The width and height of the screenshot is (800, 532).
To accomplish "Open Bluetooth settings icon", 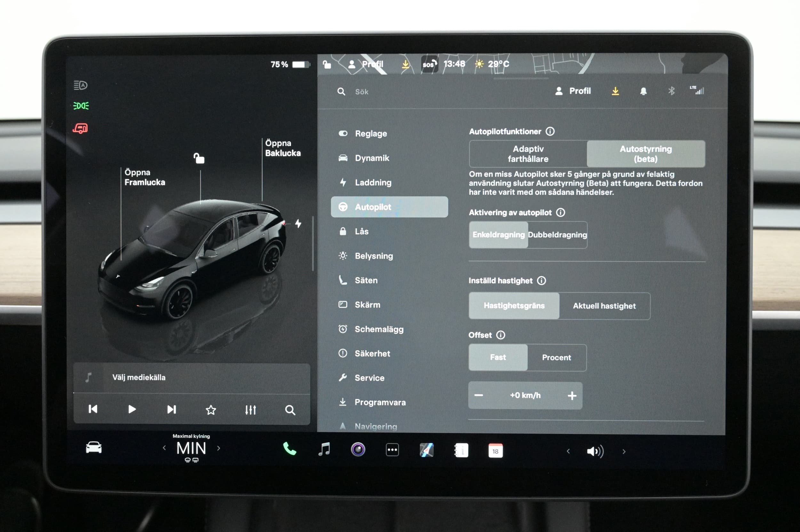I will (x=671, y=91).
